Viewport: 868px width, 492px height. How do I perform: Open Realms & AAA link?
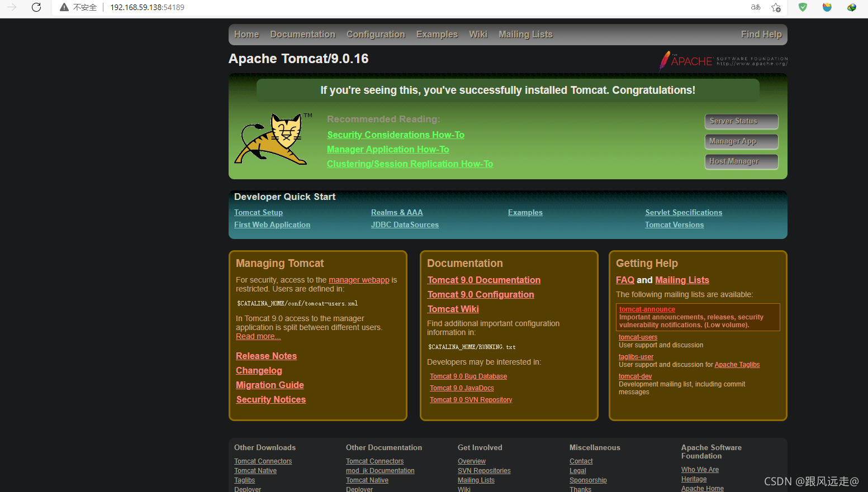(x=397, y=212)
